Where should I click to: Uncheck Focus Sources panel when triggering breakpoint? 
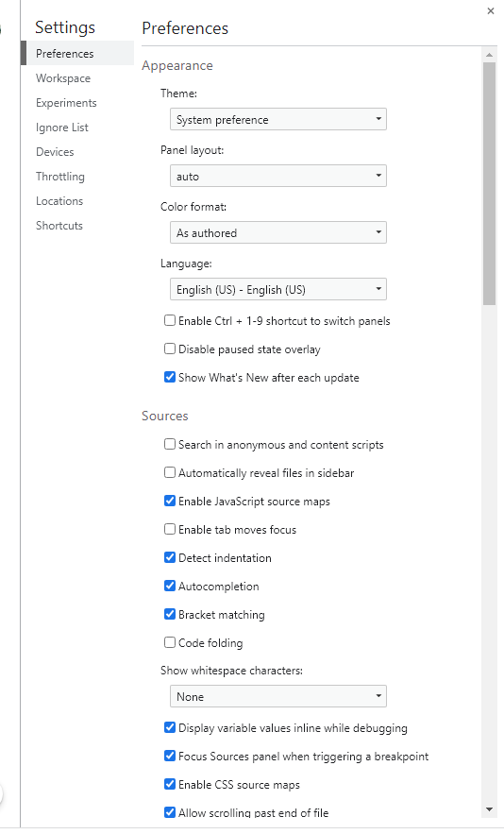(170, 756)
